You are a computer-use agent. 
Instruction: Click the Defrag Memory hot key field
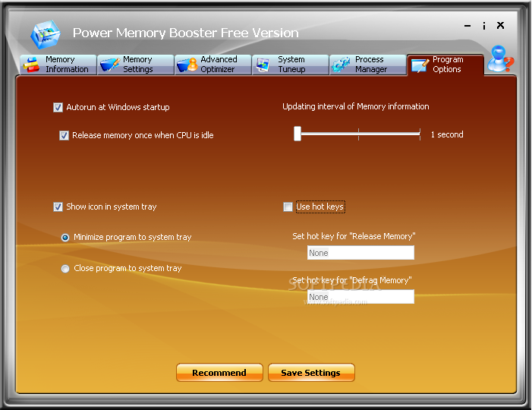[x=360, y=297]
